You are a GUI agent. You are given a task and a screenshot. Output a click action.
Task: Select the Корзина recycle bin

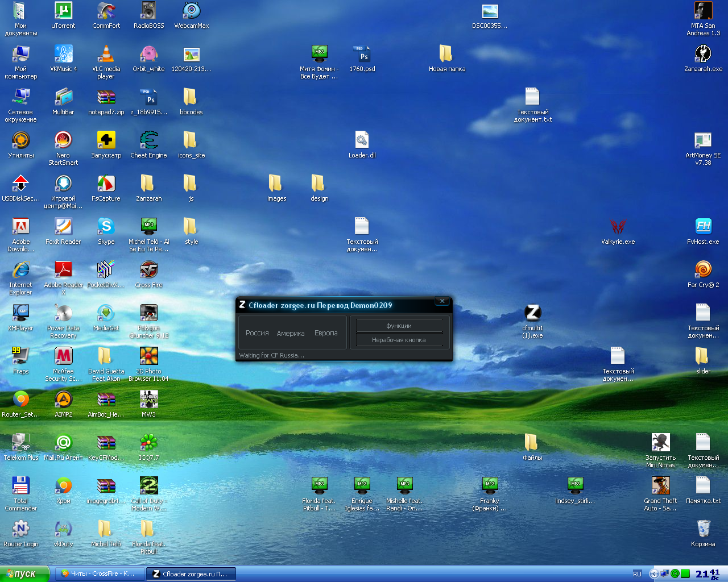click(703, 529)
